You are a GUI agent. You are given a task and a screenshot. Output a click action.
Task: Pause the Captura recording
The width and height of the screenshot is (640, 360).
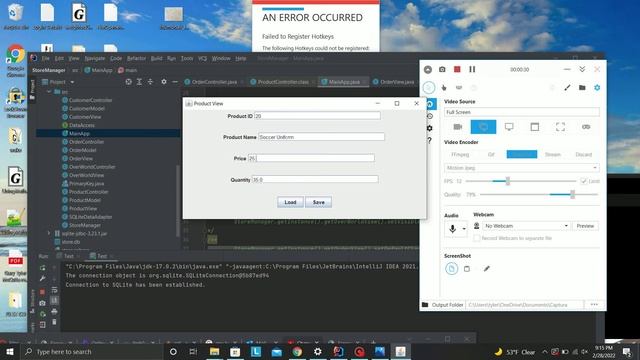click(x=472, y=69)
